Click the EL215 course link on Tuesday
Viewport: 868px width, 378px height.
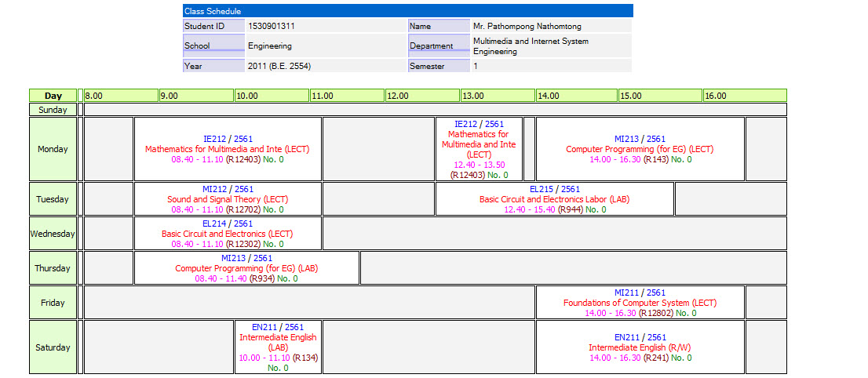542,189
